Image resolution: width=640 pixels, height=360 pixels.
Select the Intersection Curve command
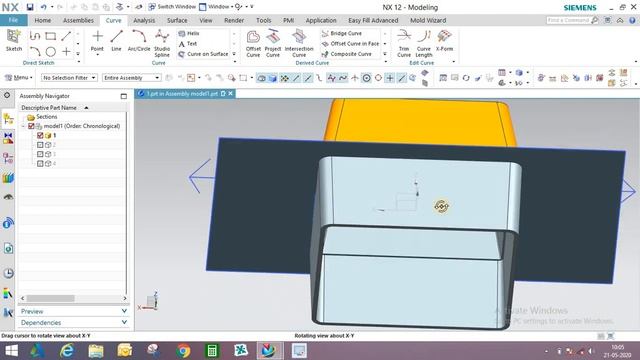[x=299, y=43]
